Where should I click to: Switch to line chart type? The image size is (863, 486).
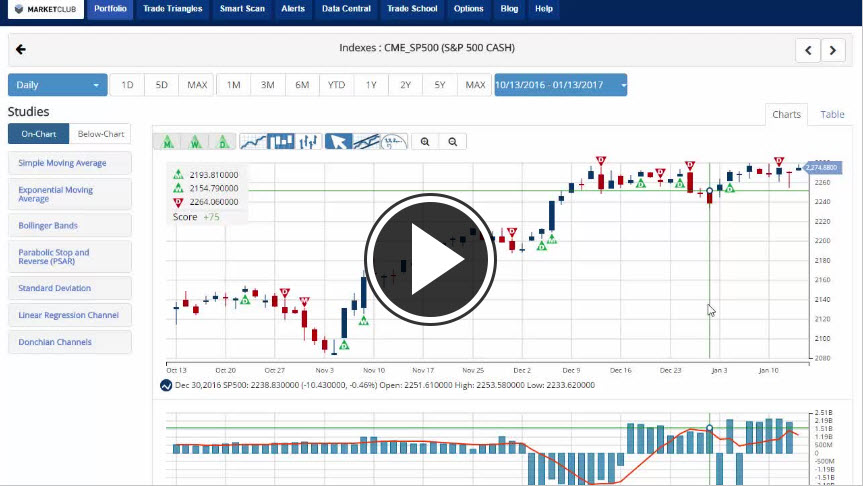point(253,142)
